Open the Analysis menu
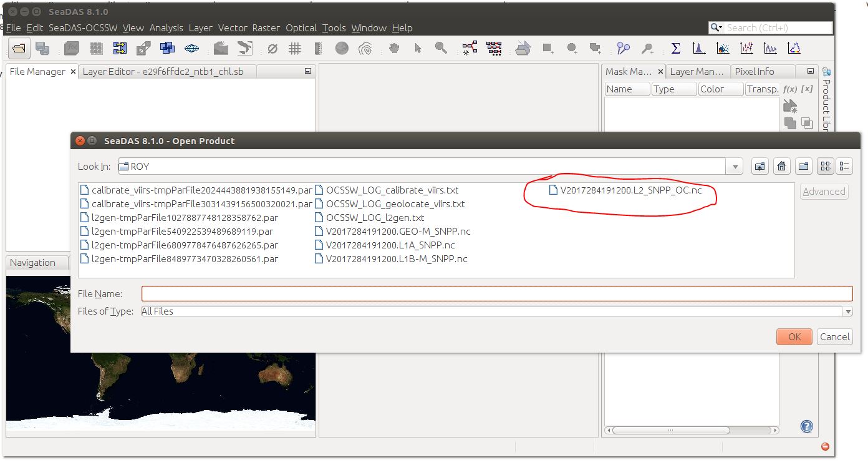This screenshot has height=465, width=868. point(166,28)
